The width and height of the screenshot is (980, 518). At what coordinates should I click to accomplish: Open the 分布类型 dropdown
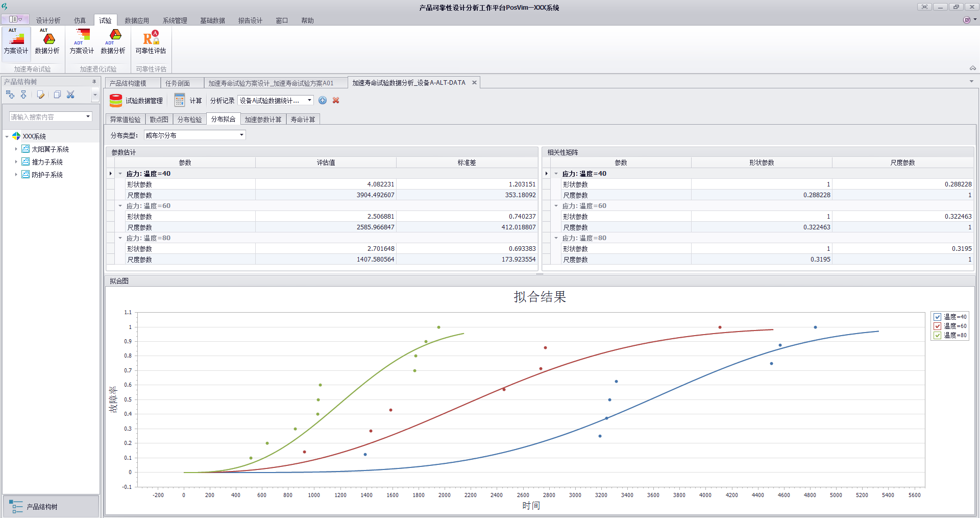241,135
